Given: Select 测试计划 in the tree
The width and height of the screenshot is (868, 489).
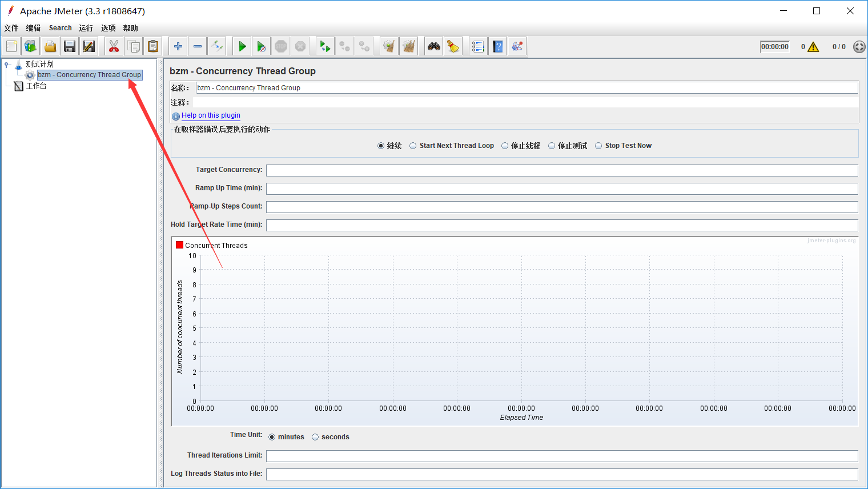Looking at the screenshot, I should (39, 64).
